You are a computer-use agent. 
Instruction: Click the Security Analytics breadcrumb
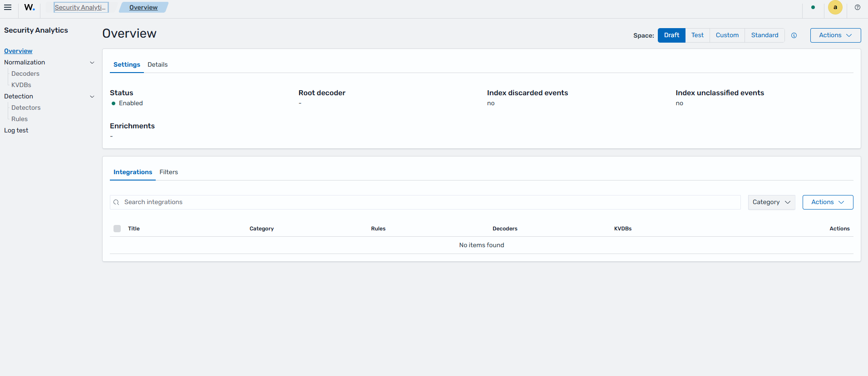pyautogui.click(x=81, y=7)
